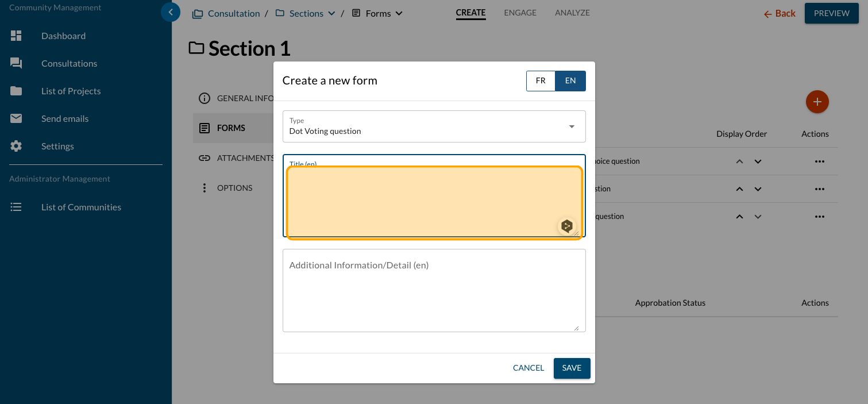Screen dimensions: 868x404
Task: Switch form language to FR
Action: point(541,81)
